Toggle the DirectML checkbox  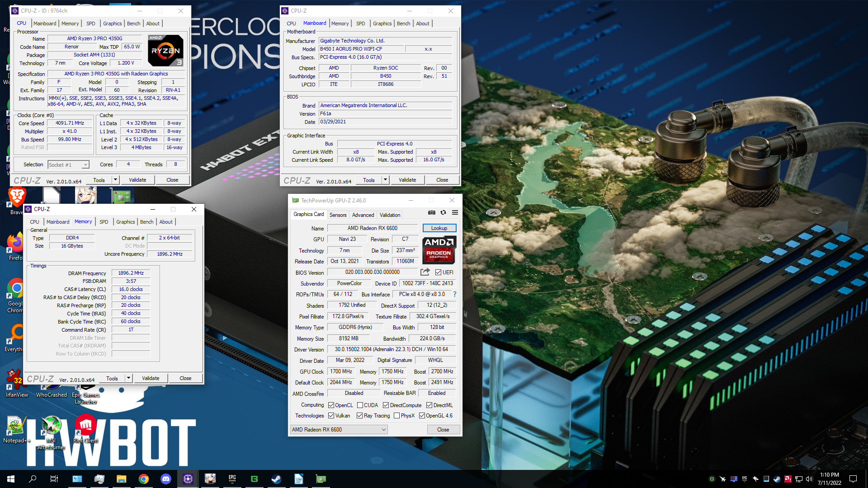429,405
